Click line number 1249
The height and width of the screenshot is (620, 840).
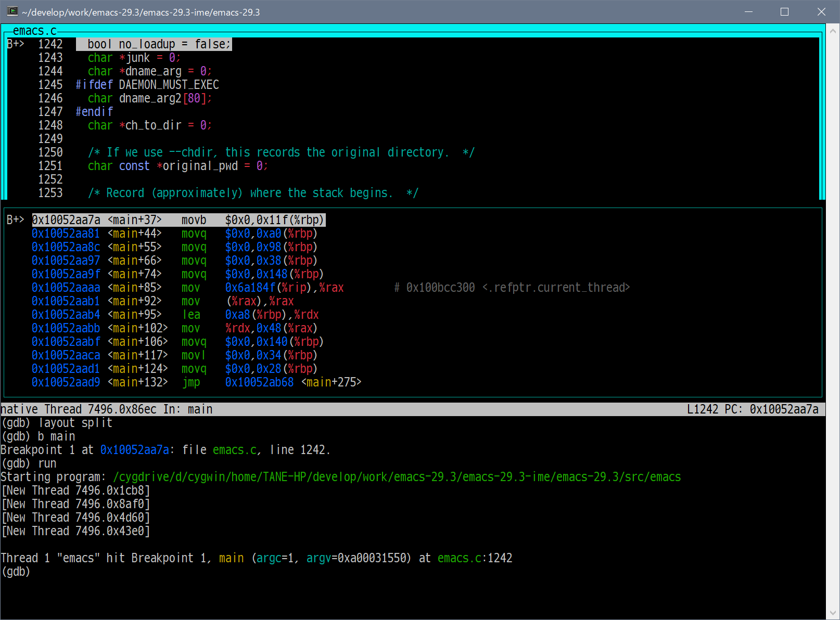[50, 139]
